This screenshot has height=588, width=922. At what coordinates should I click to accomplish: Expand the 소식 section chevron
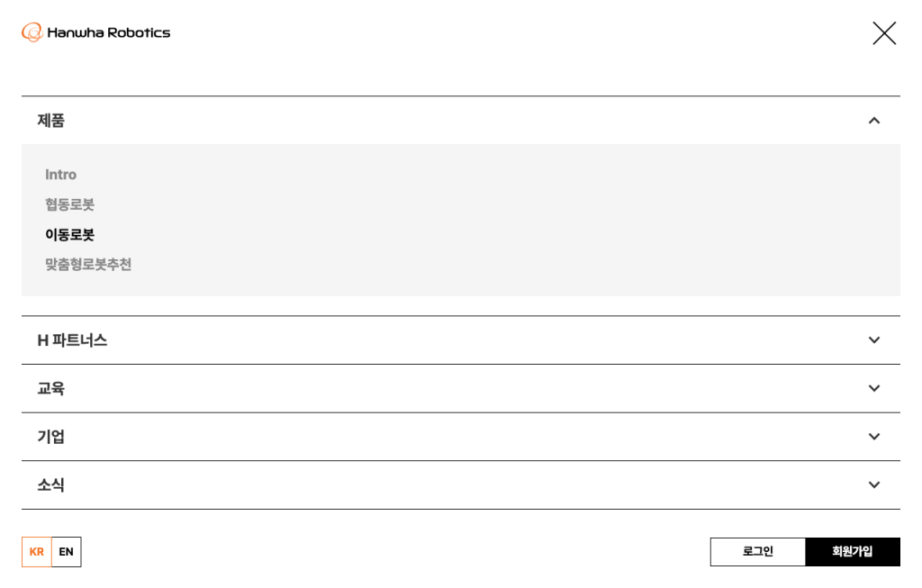pyautogui.click(x=873, y=485)
